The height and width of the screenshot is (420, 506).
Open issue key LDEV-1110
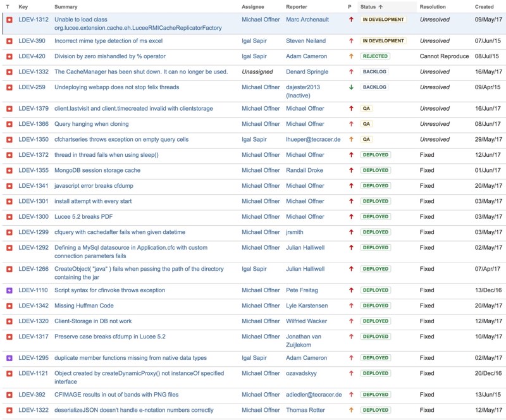coord(33,290)
